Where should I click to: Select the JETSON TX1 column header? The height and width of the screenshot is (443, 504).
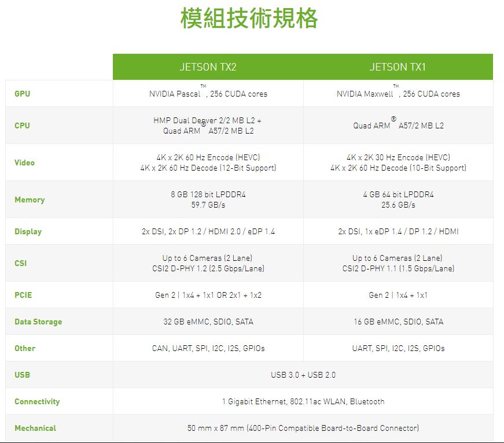[x=398, y=67]
